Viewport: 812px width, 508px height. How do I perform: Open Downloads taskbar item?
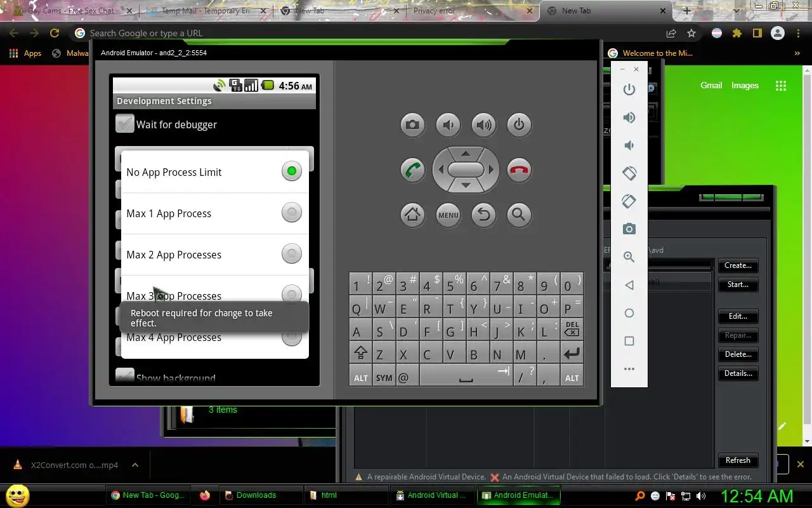260,495
